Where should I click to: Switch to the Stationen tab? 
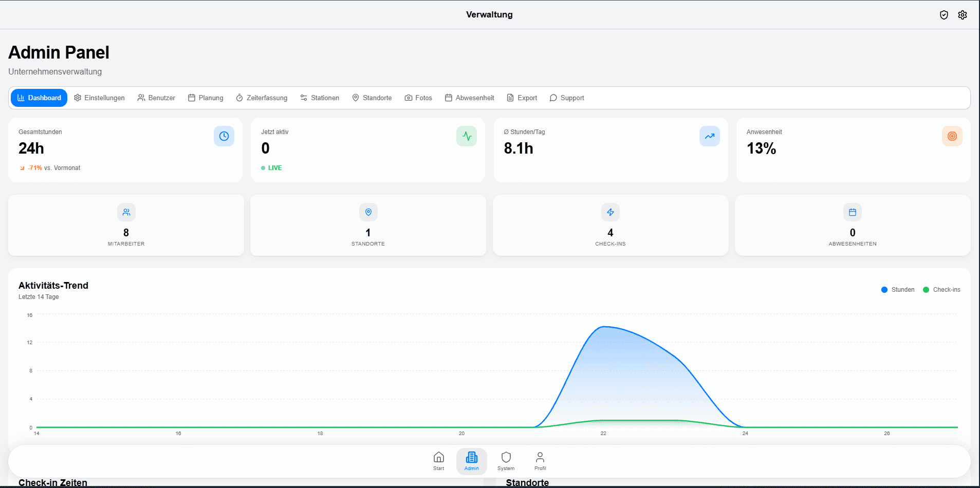[320, 98]
